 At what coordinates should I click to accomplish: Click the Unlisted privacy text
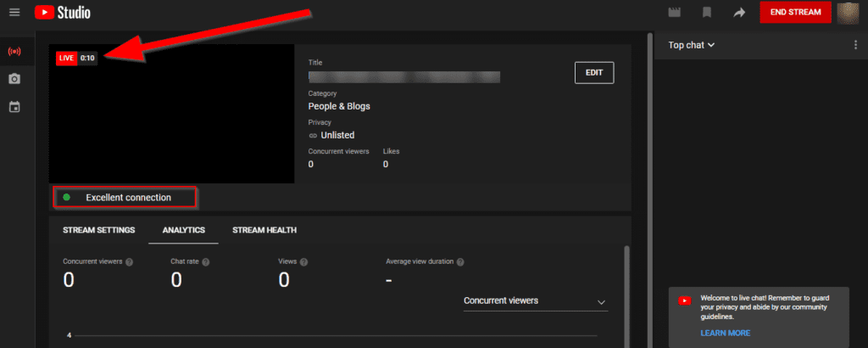pyautogui.click(x=337, y=135)
